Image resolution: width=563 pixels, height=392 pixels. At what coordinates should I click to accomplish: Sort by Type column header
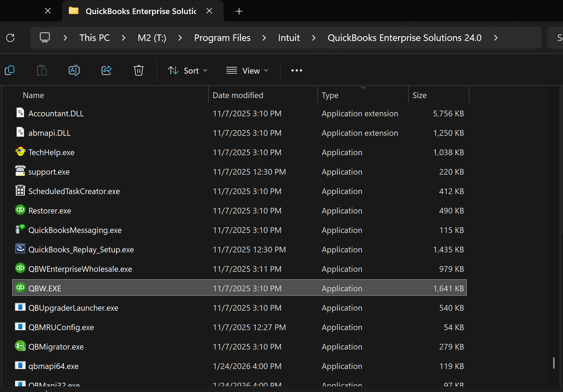[330, 95]
